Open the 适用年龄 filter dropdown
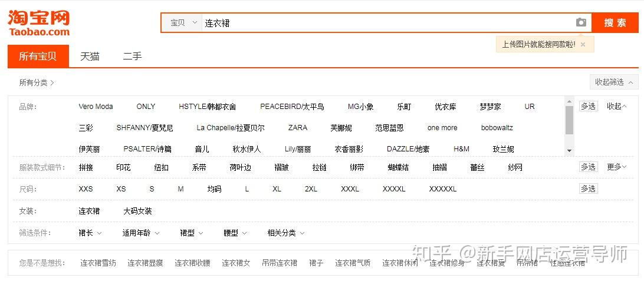644x281 pixels. click(141, 233)
